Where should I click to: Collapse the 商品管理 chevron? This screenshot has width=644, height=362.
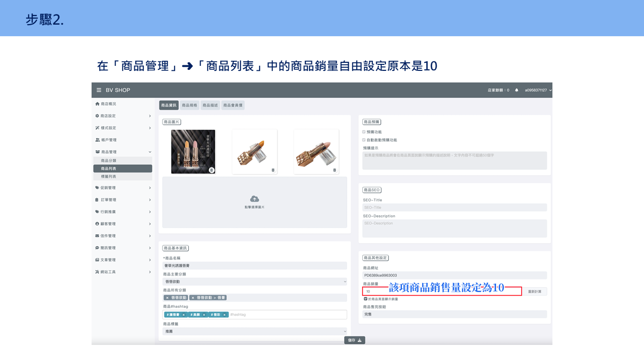tap(150, 152)
